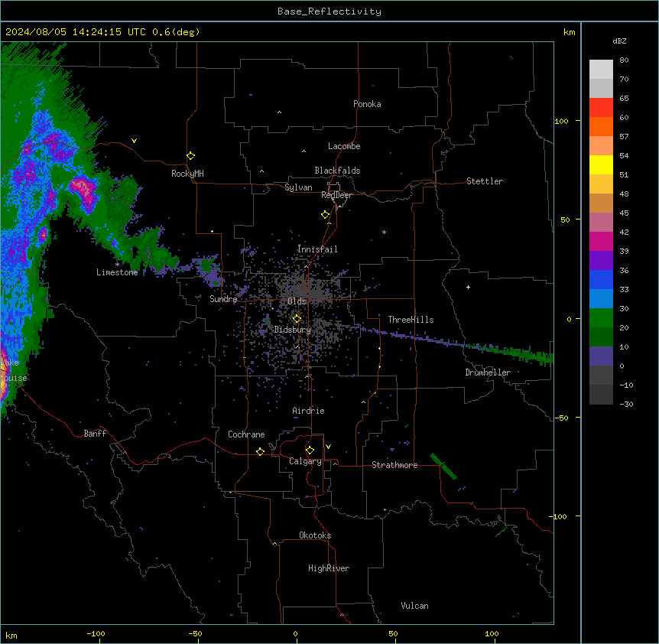Select the HighRiver label
The width and height of the screenshot is (659, 644).
pyautogui.click(x=329, y=568)
